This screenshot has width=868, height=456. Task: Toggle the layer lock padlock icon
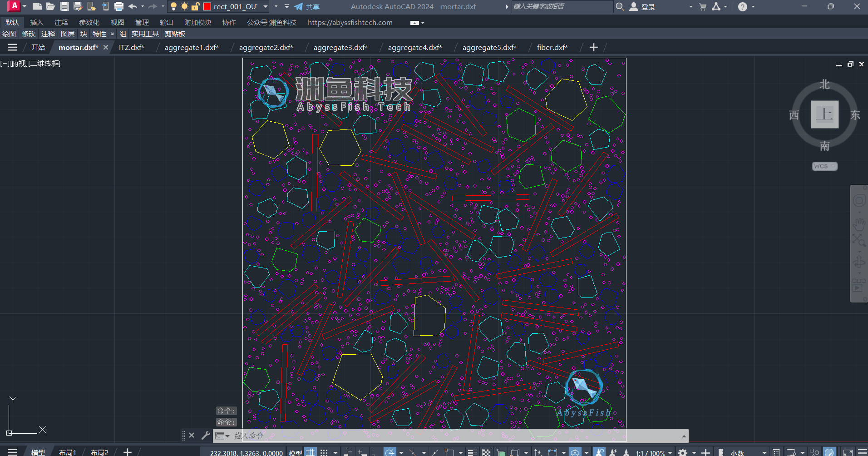[196, 6]
